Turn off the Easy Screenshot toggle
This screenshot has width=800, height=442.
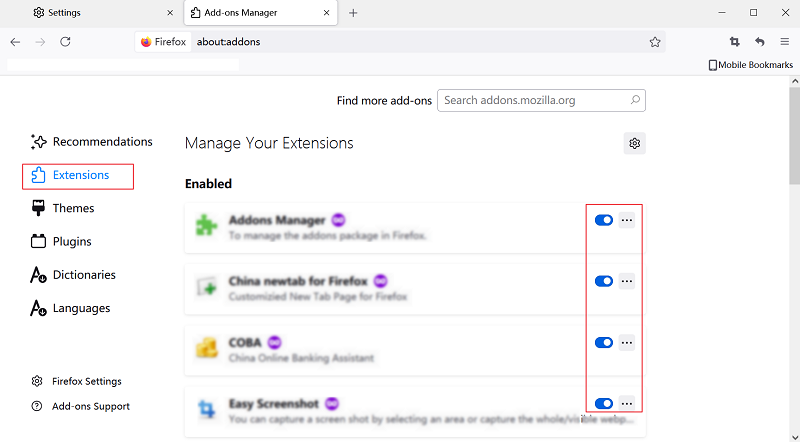click(x=604, y=404)
